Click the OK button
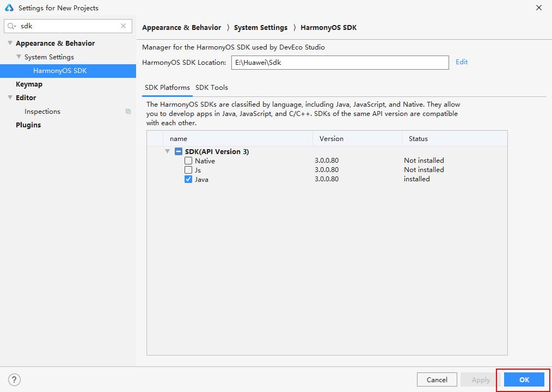The image size is (552, 392). pos(524,379)
